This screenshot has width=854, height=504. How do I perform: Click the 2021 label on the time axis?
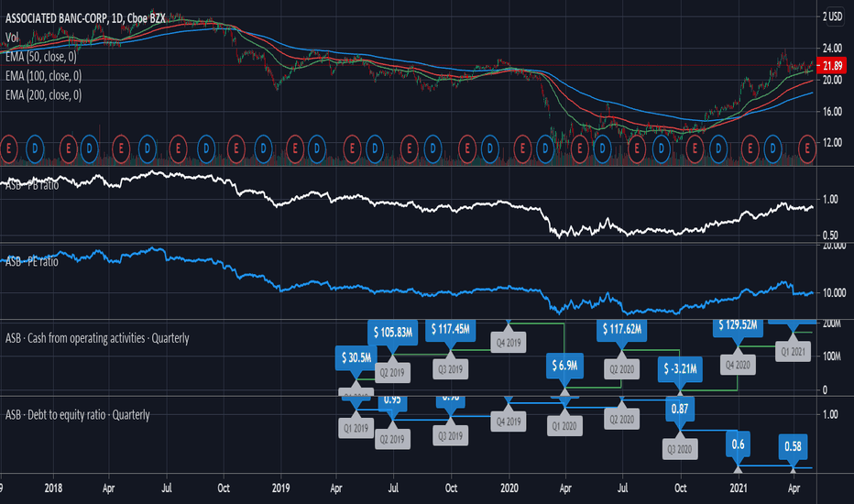point(738,488)
